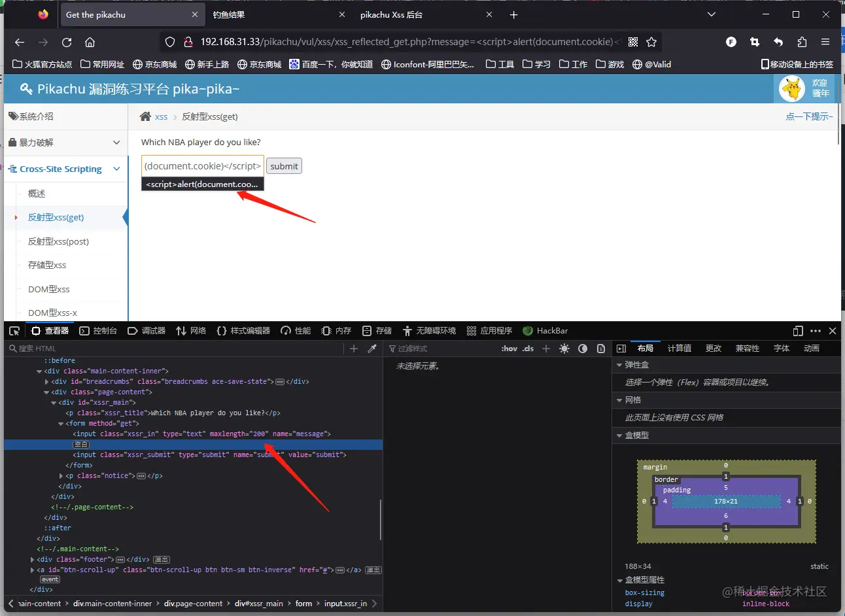The width and height of the screenshot is (845, 616).
Task: Pick a color with eyedropper icon
Action: (372, 349)
